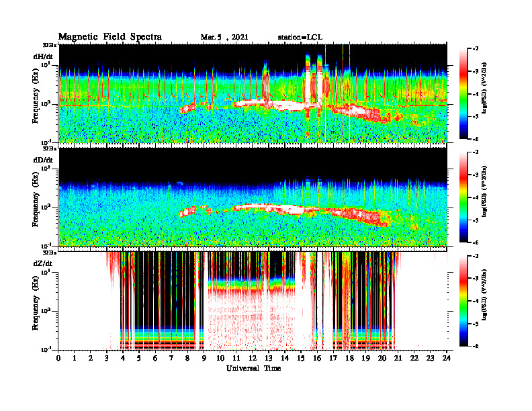
Task: Click the hour 24 tick label
Action: [x=447, y=358]
